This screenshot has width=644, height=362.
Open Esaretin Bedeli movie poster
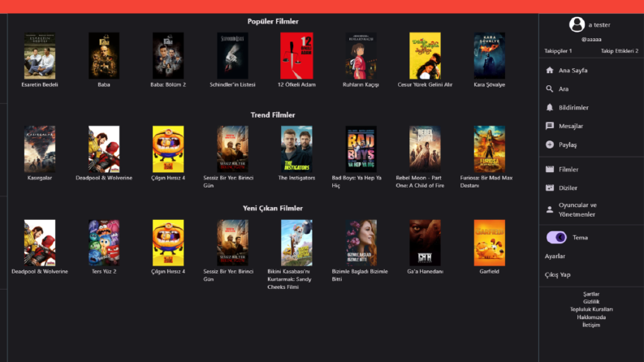point(40,56)
